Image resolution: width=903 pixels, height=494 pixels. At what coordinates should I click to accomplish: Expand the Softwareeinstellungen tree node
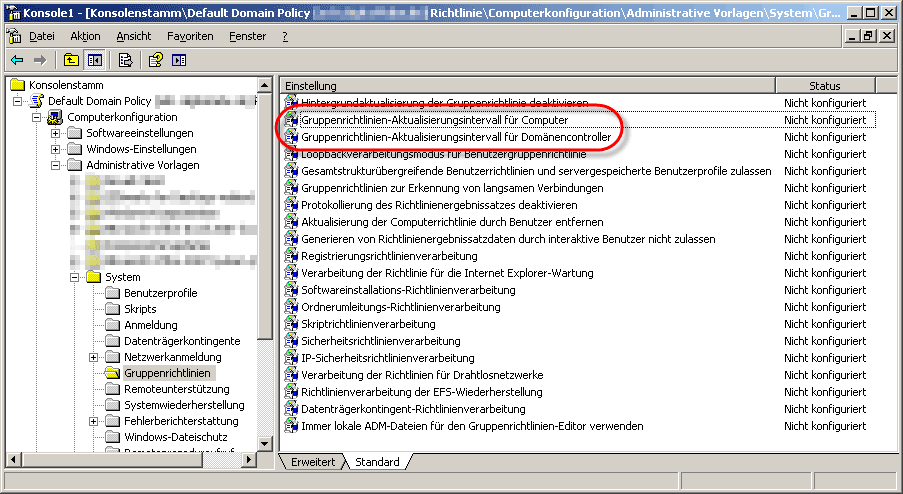(56, 134)
